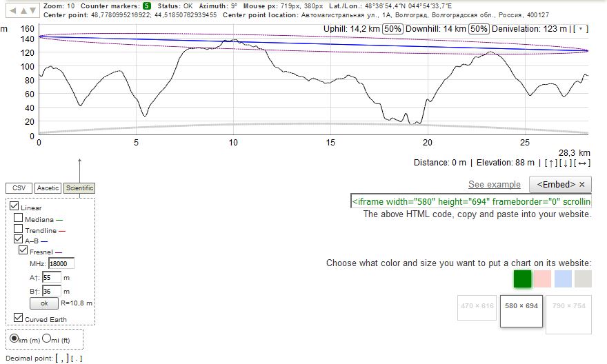This screenshot has height=364, width=607.
Task: Click the up arrow navigation icon
Action: (x=24, y=10)
